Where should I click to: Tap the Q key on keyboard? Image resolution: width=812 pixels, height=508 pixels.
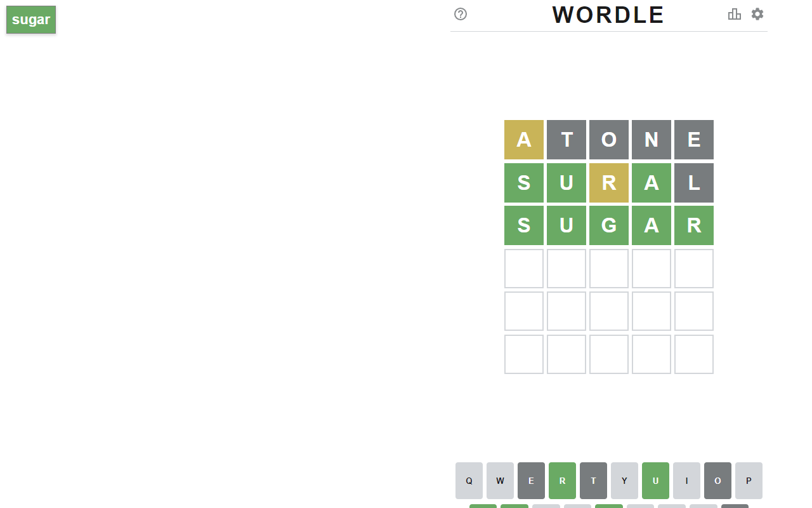pos(469,481)
